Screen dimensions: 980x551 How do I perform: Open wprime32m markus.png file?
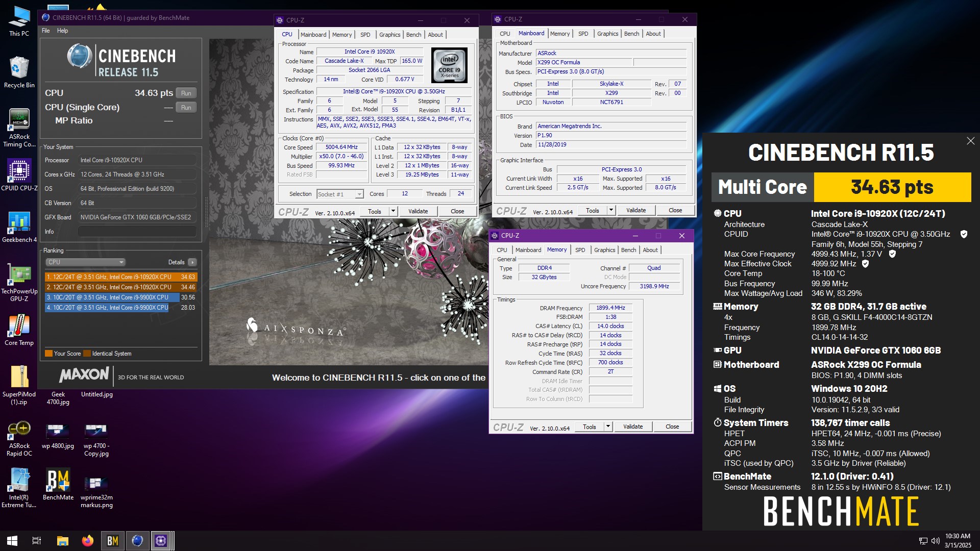pos(96,492)
